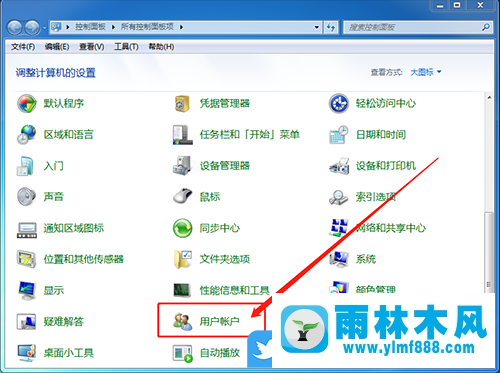Click 所有控制面板项 breadcrumb in address bar
The height and width of the screenshot is (373, 500).
click(147, 27)
